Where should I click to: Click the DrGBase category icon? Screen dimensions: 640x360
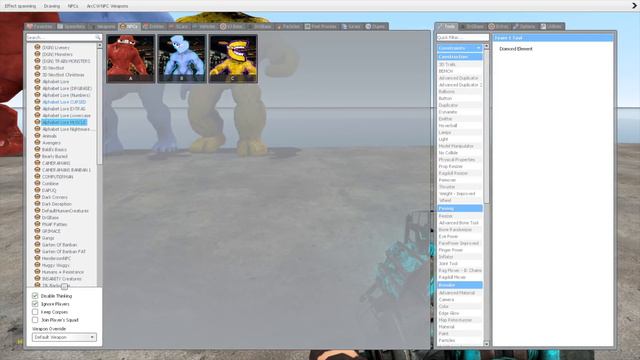point(37,218)
